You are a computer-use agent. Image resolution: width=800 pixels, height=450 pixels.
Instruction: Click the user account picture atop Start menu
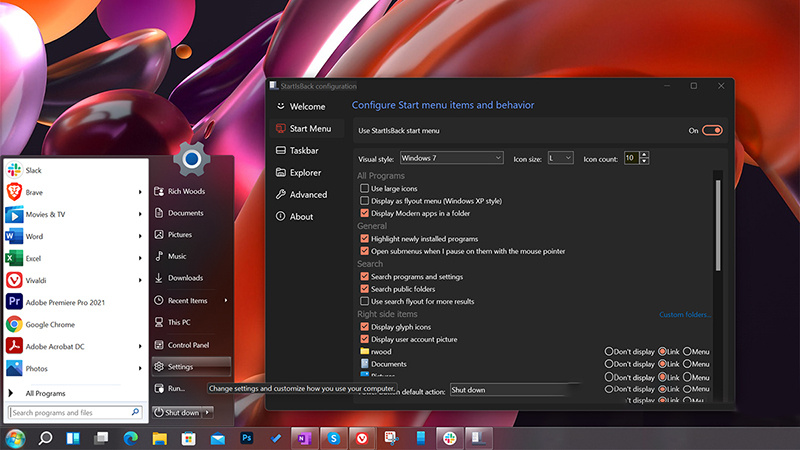(192, 159)
